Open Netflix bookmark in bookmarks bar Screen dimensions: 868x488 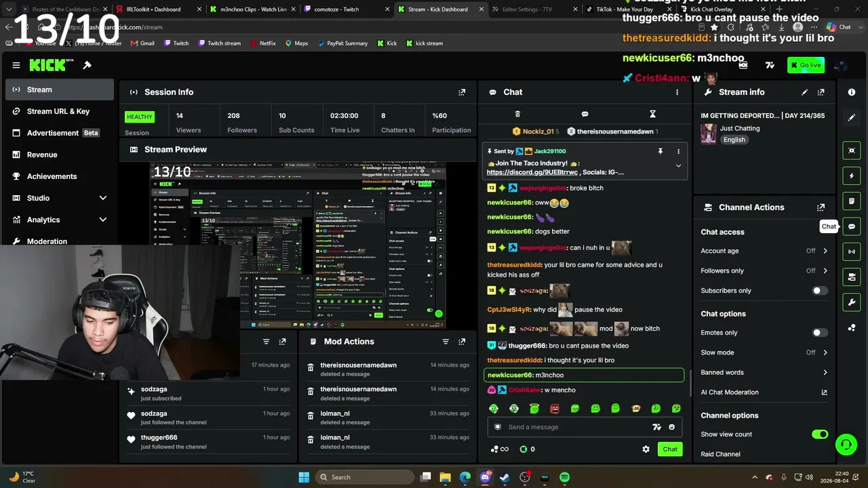coord(263,43)
